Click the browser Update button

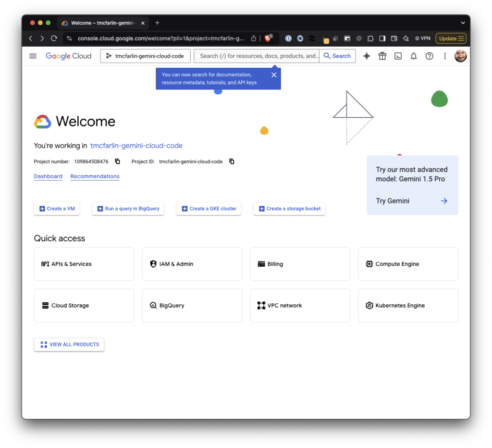coord(451,38)
